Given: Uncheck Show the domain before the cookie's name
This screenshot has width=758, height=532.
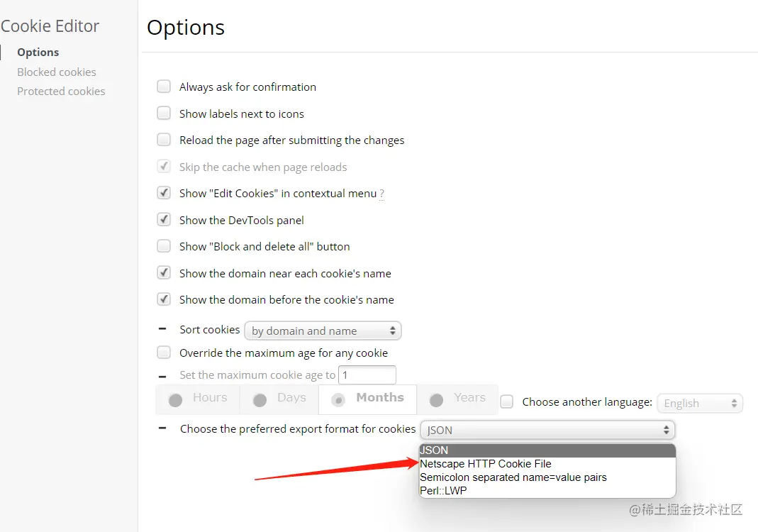Looking at the screenshot, I should (164, 299).
